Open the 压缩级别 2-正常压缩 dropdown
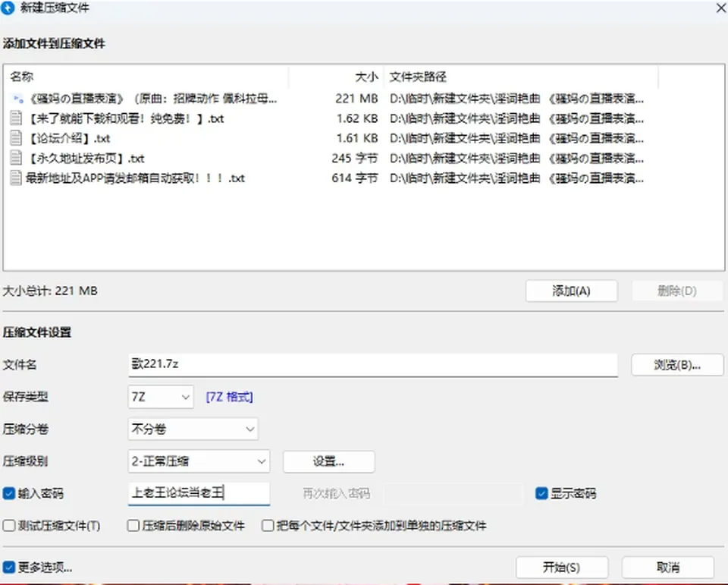Screen dimensions: 728x585 point(199,461)
